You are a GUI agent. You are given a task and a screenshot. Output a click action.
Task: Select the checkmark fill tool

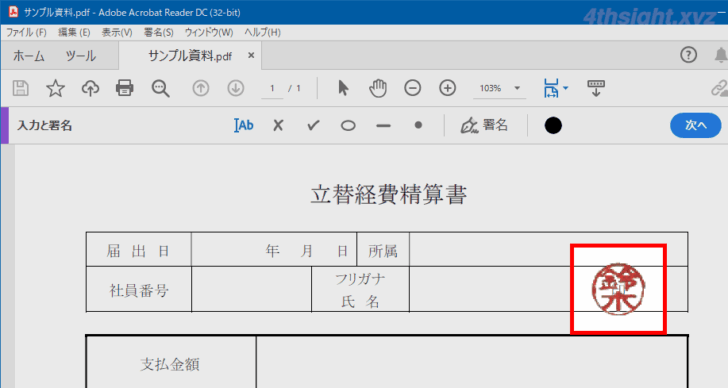tap(313, 125)
